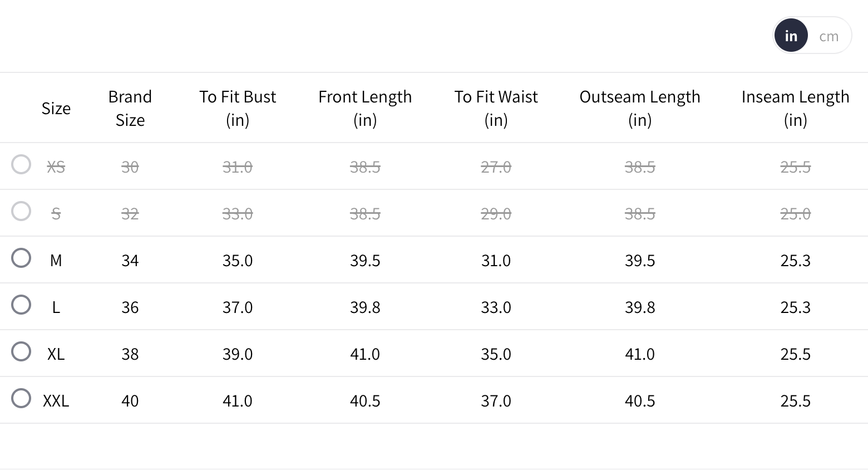The image size is (868, 470).
Task: Click the To Fit Waist column header
Action: [x=496, y=108]
